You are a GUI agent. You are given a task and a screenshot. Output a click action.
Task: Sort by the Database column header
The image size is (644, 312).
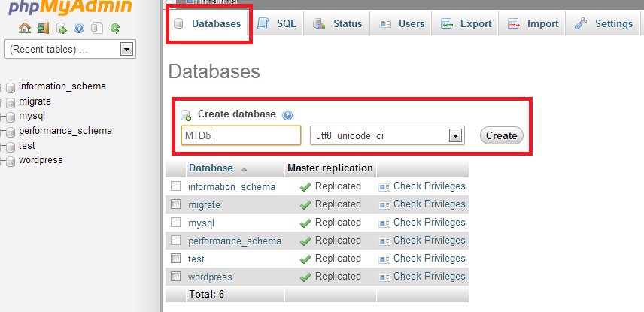pos(211,168)
